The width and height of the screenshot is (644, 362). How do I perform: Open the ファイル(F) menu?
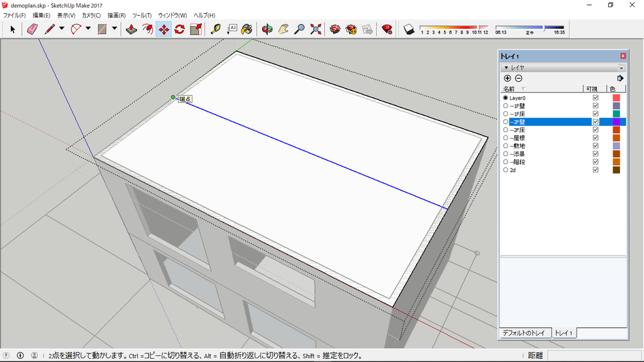click(x=14, y=15)
